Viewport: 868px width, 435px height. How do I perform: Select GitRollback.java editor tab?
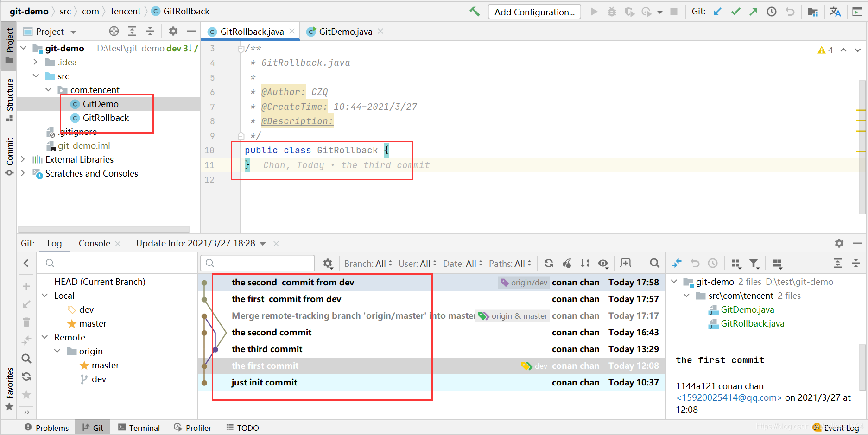[251, 32]
